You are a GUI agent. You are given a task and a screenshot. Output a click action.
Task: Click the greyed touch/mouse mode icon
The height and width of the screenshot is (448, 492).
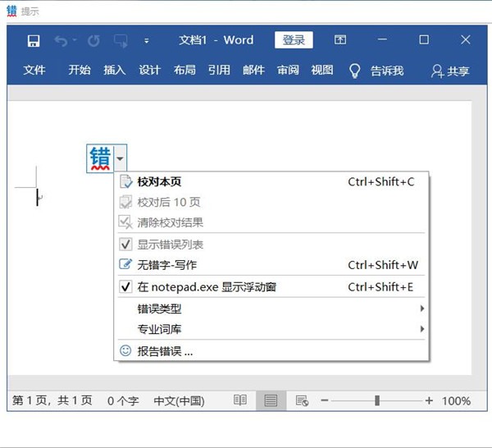click(121, 41)
